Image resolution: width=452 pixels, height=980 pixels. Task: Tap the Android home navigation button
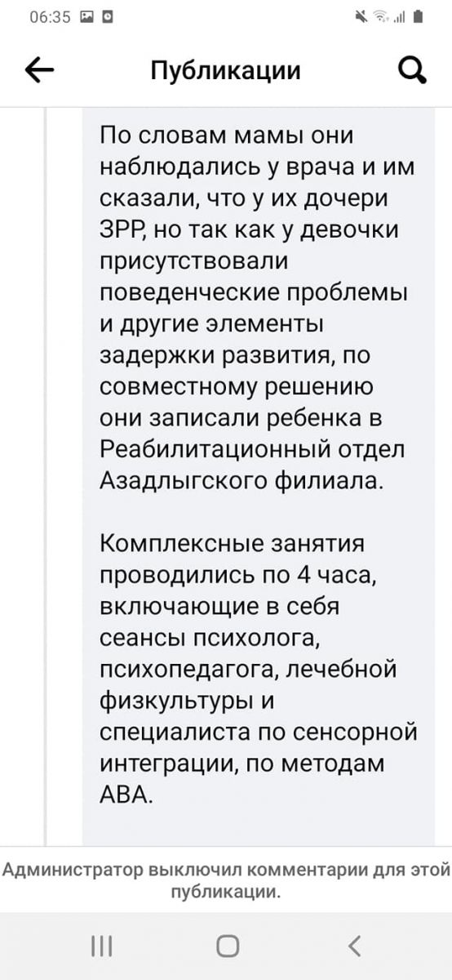(x=228, y=946)
